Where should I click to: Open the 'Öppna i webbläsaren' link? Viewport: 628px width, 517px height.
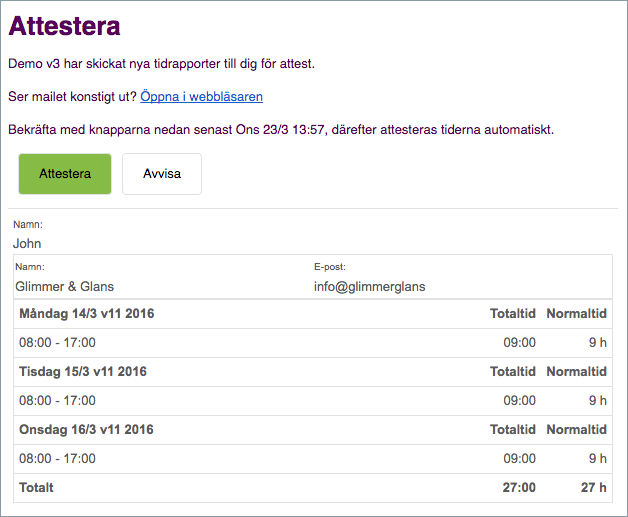click(x=201, y=97)
